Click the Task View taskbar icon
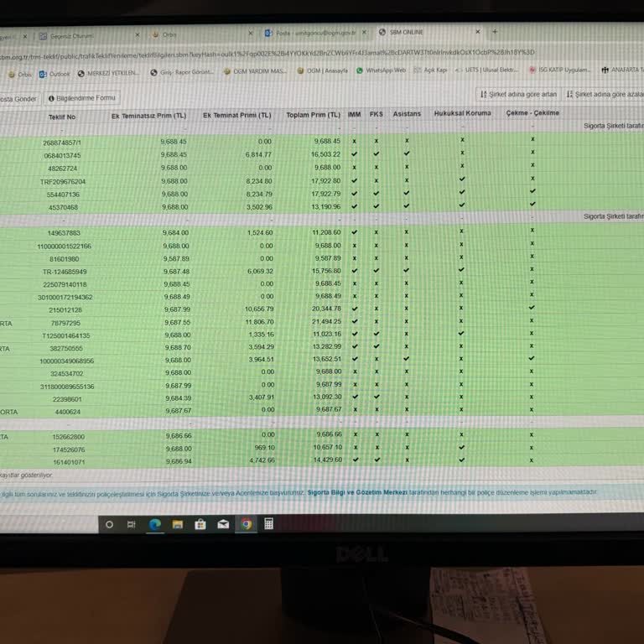The width and height of the screenshot is (644, 644). click(132, 524)
